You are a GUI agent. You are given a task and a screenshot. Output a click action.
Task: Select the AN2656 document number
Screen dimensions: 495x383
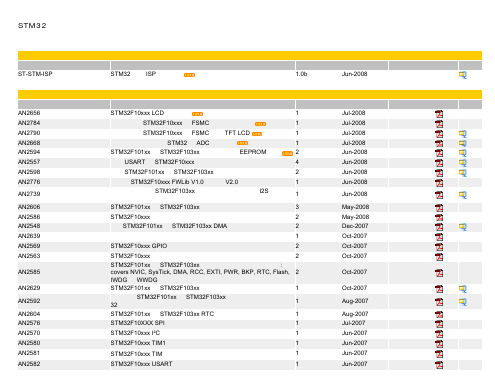[x=29, y=113]
